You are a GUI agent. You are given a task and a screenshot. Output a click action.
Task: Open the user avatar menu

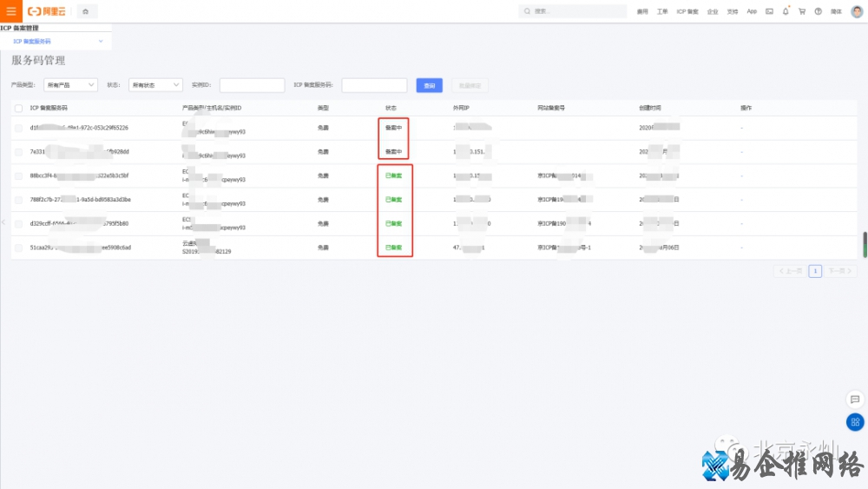click(x=857, y=11)
